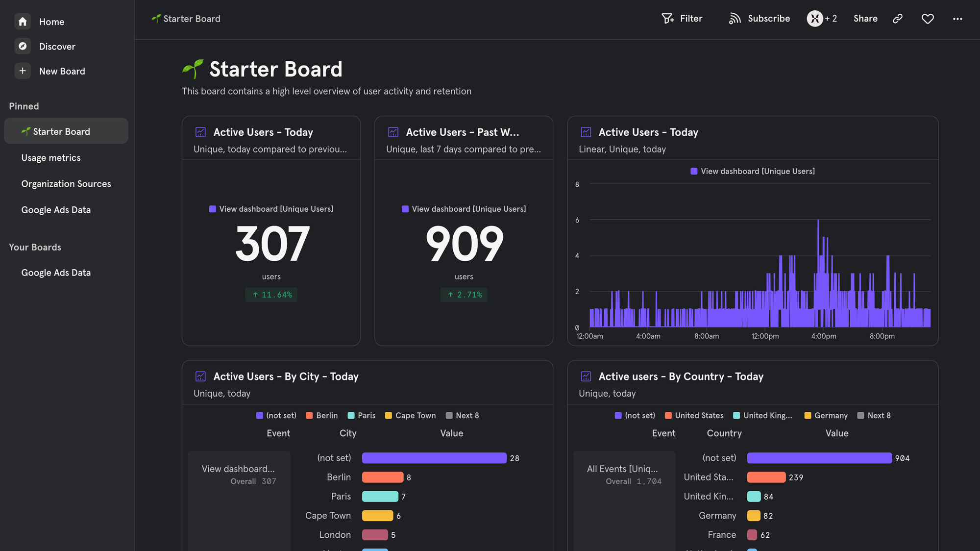Click the copy link icon

897,19
